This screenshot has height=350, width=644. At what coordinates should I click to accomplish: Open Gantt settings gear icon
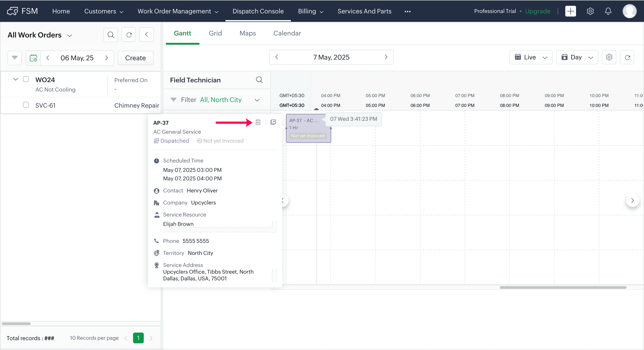click(609, 57)
